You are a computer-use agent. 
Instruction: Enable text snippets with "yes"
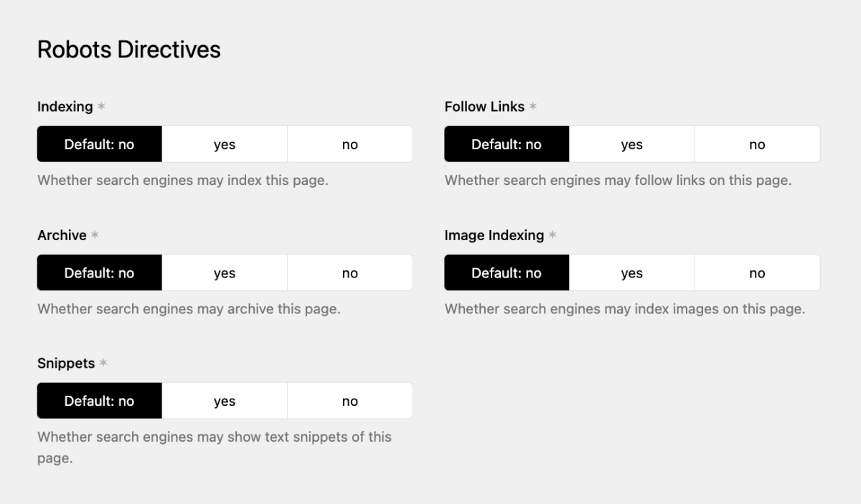coord(225,400)
